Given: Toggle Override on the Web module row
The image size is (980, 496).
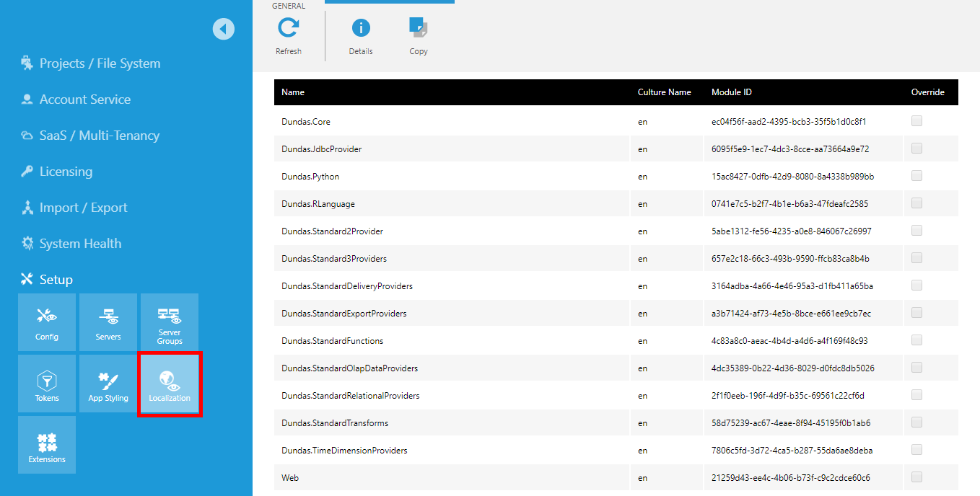Looking at the screenshot, I should tap(916, 477).
